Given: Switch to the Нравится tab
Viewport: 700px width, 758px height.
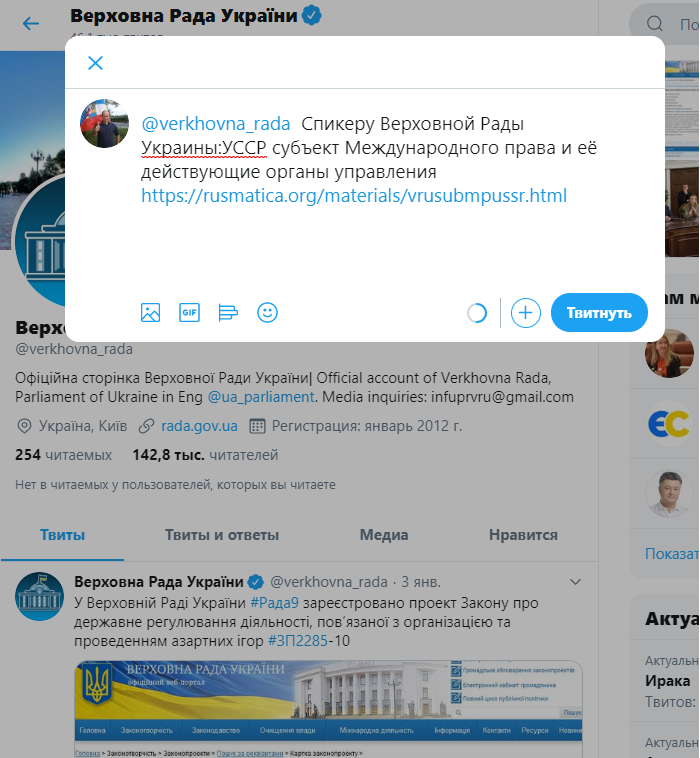Looking at the screenshot, I should click(523, 535).
